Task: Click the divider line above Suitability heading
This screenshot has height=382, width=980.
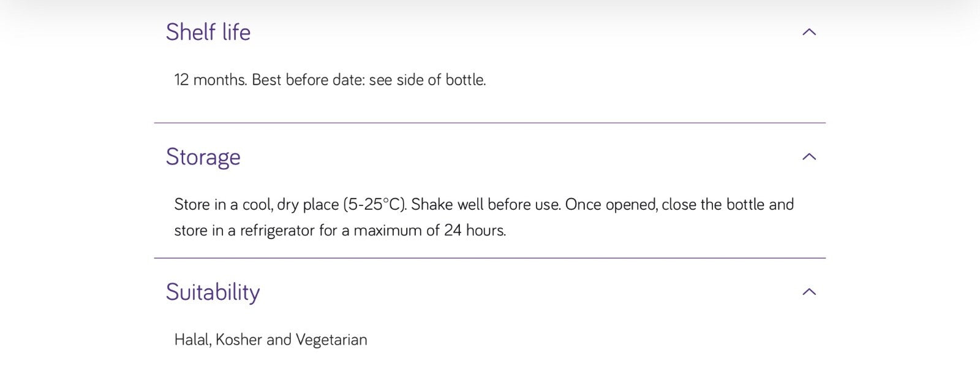Action: (x=490, y=258)
